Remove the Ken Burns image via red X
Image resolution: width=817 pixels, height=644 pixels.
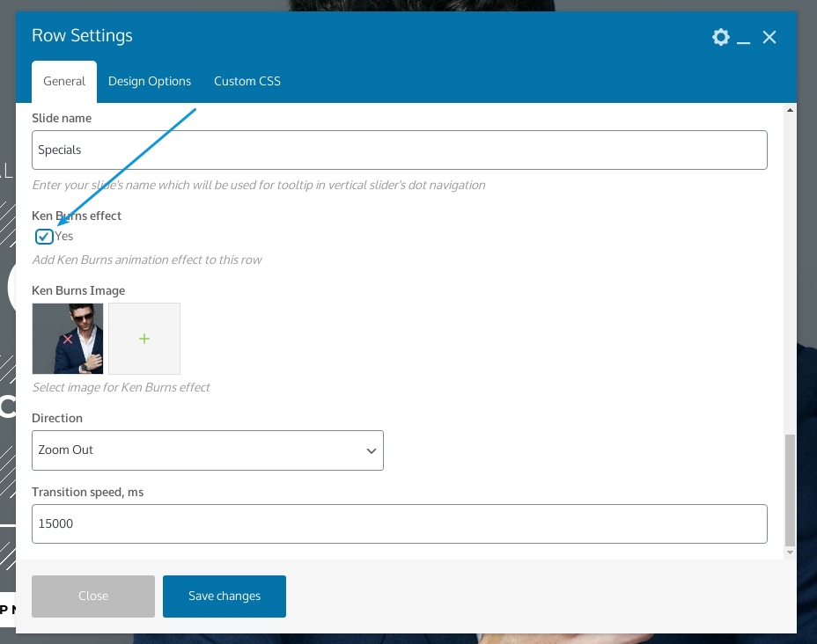[68, 339]
